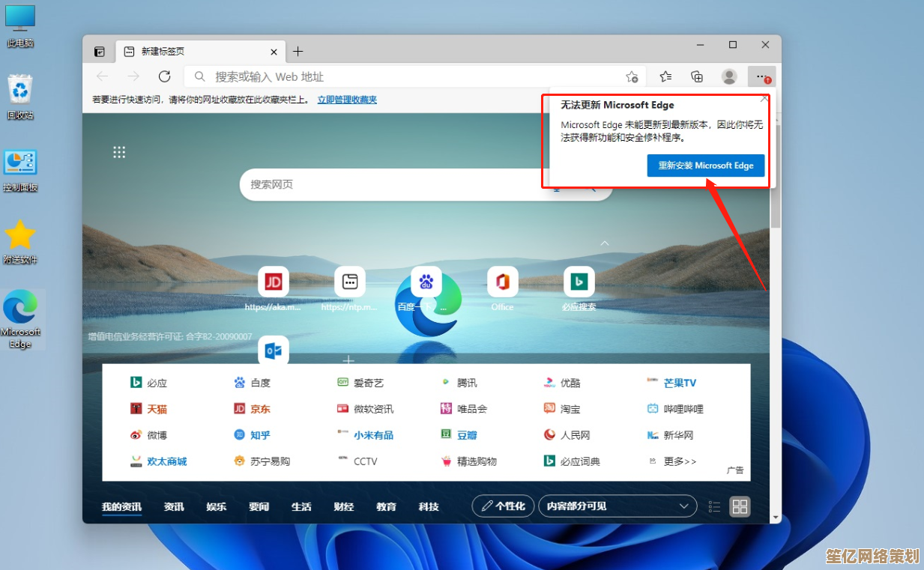
Task: Click the 个性化 button
Action: [x=504, y=506]
